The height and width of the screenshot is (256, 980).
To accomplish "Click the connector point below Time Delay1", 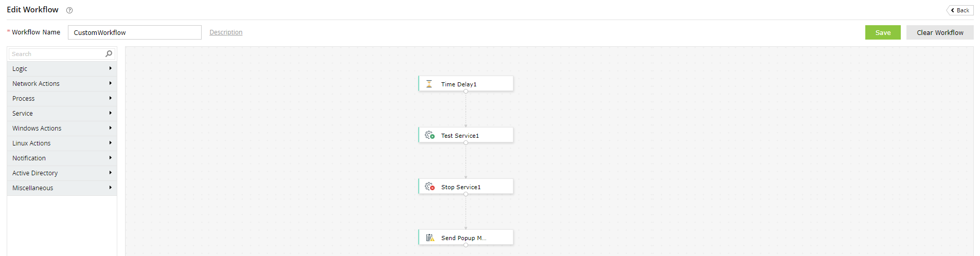I will coord(466,92).
